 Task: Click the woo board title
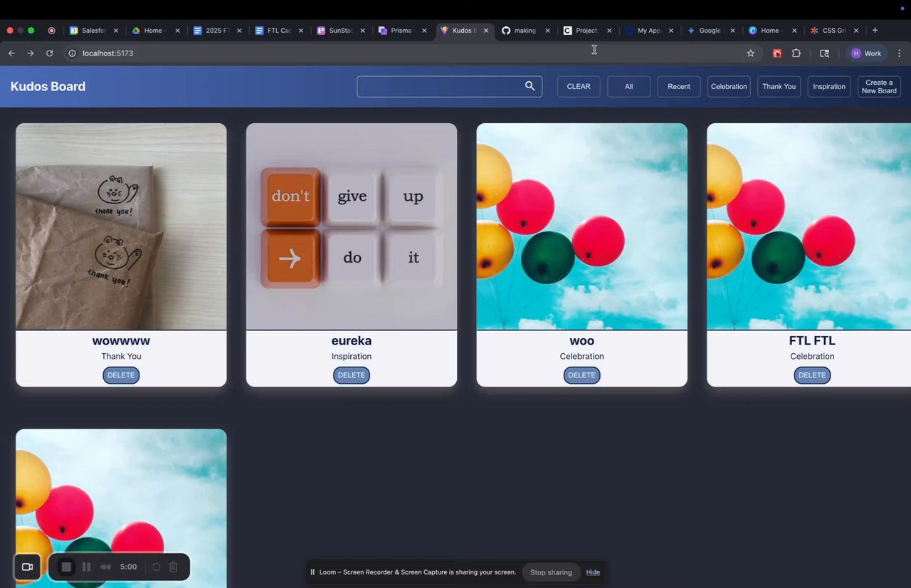pos(582,341)
